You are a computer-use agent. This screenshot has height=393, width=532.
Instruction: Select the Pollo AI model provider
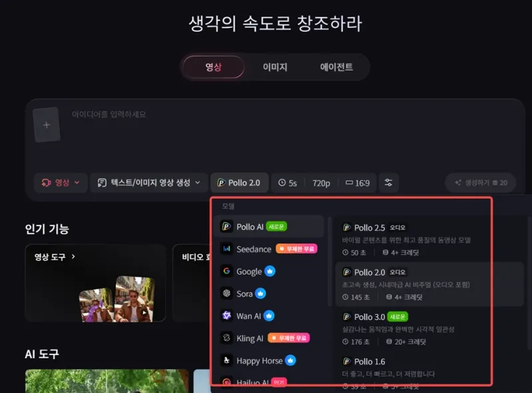269,226
